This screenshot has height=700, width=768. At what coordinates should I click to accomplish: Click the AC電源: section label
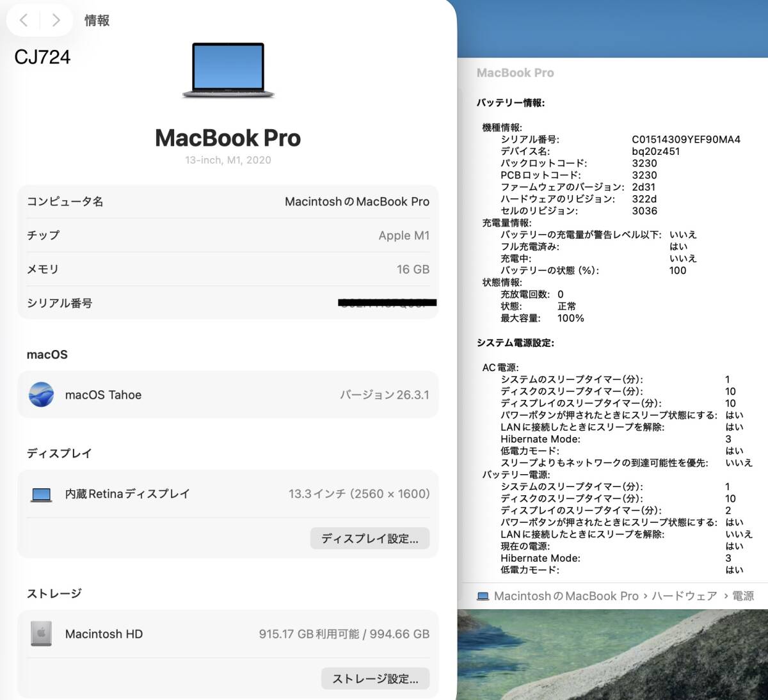point(500,368)
